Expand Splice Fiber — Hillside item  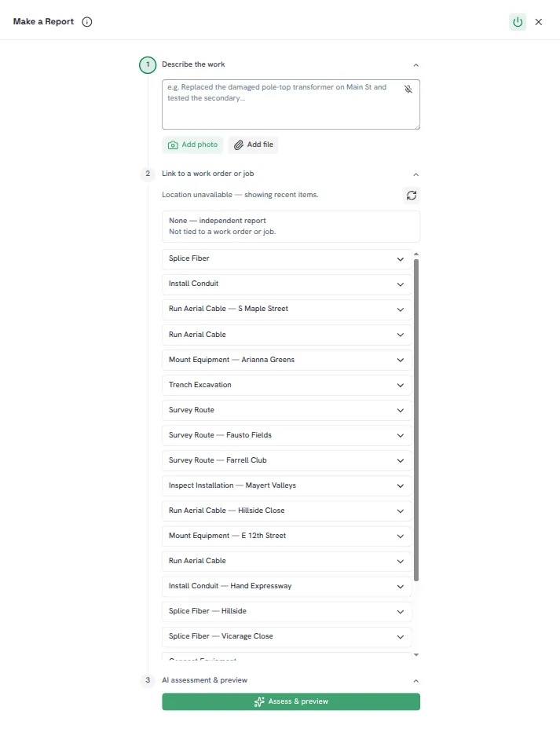tap(287, 611)
